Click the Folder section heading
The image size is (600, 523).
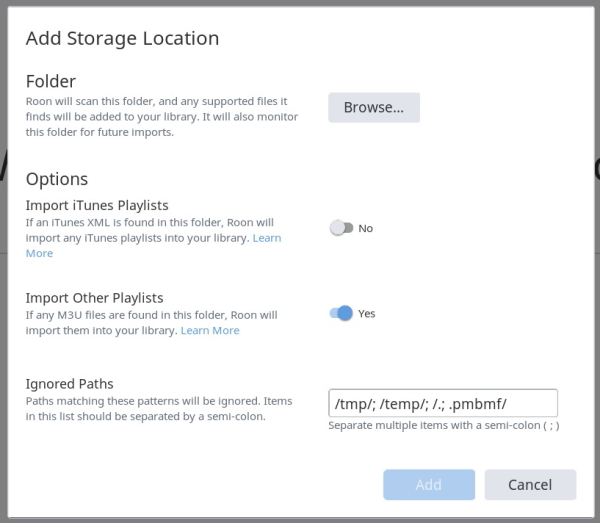pyautogui.click(x=51, y=81)
